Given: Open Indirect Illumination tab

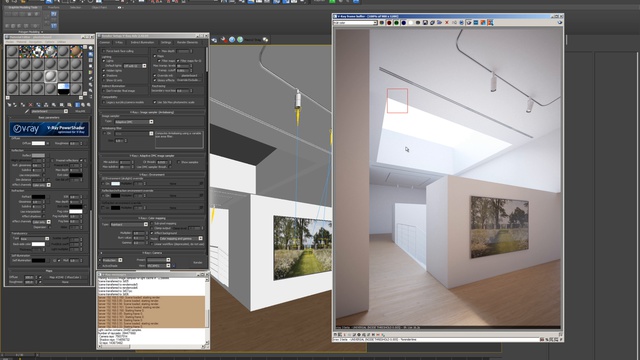Looking at the screenshot, I should click(142, 42).
